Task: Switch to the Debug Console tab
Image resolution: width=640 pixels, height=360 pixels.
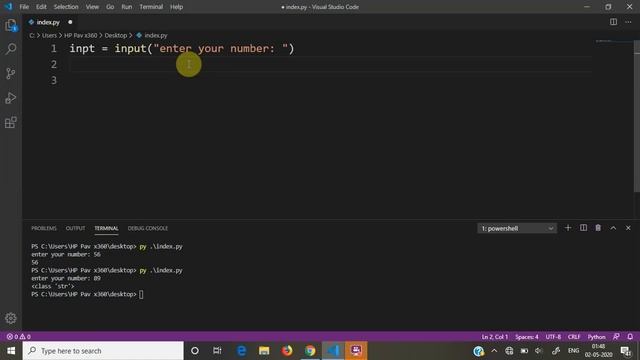Action: [148, 228]
